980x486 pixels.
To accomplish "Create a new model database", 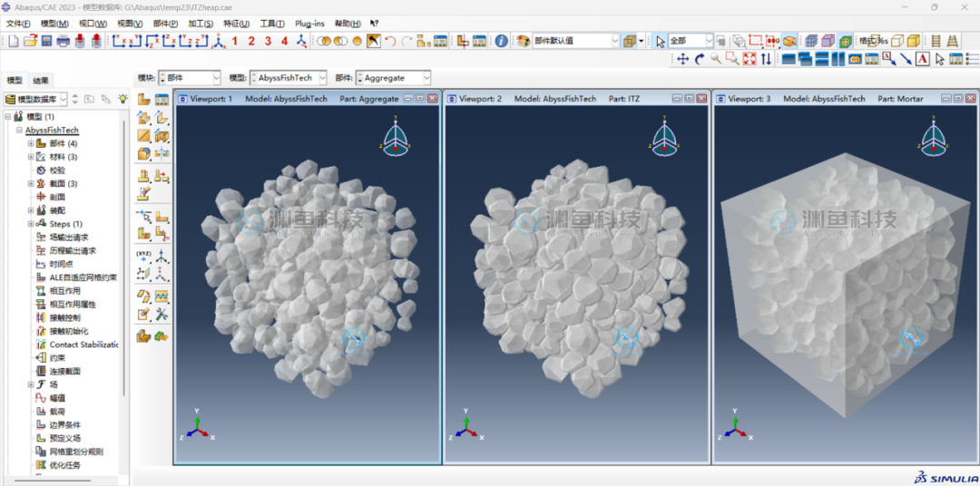I will pos(13,41).
